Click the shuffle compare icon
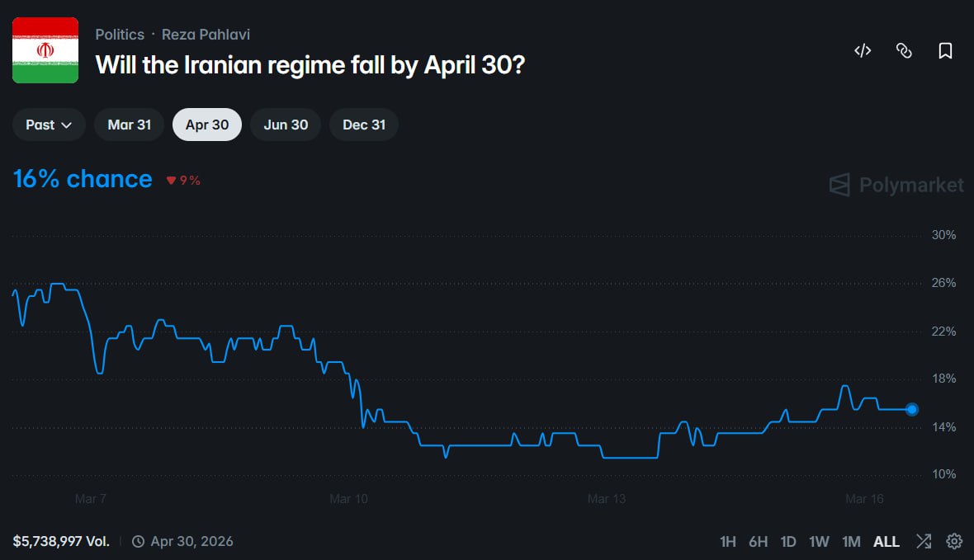The width and height of the screenshot is (974, 560). click(924, 542)
